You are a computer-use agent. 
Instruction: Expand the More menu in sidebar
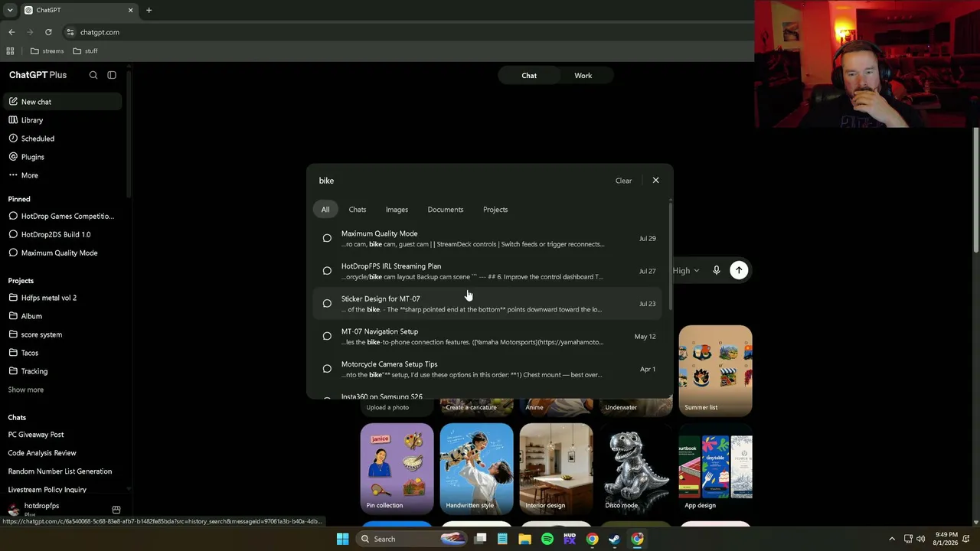point(61,175)
